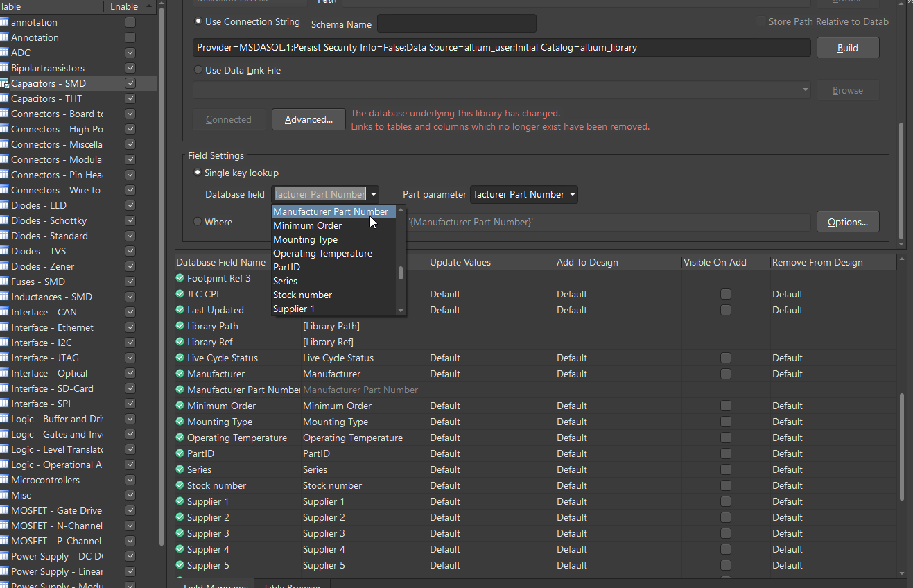Click the table icon beside ADC

pyautogui.click(x=4, y=53)
